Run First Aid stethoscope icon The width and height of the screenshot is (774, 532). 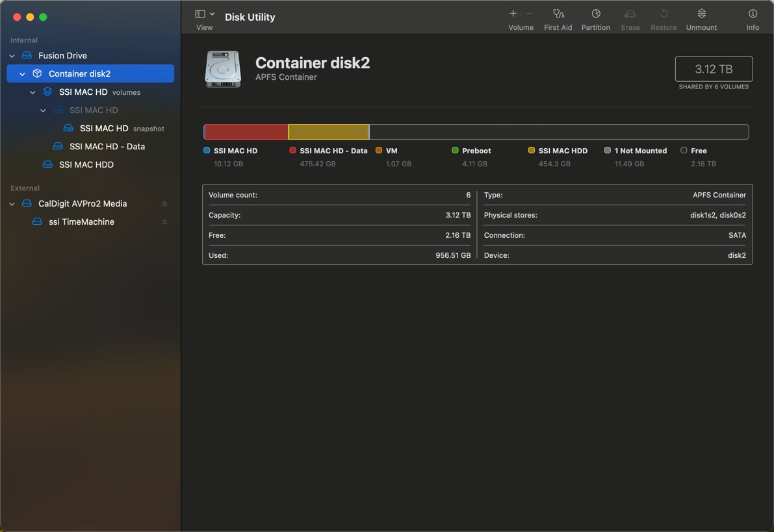pos(558,14)
